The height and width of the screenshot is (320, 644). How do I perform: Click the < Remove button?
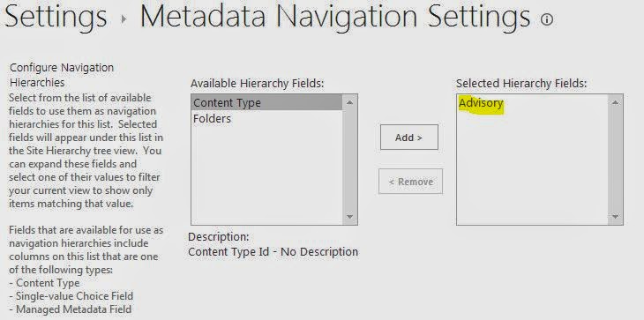(x=411, y=182)
